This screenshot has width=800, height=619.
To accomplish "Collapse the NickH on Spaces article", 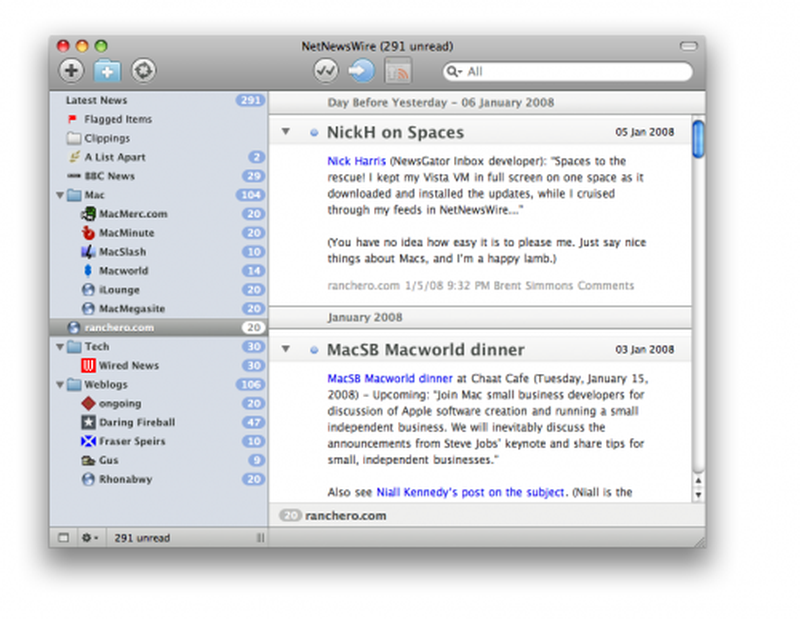I will (286, 132).
